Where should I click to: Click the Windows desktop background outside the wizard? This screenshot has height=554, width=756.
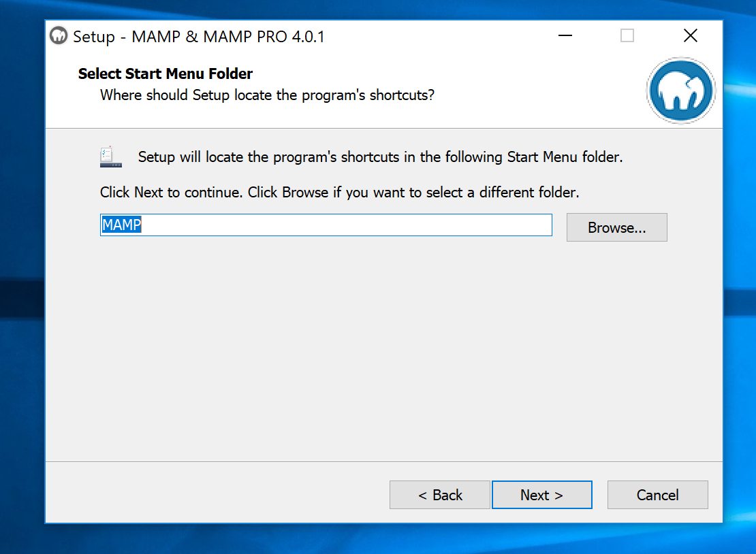tap(20, 272)
